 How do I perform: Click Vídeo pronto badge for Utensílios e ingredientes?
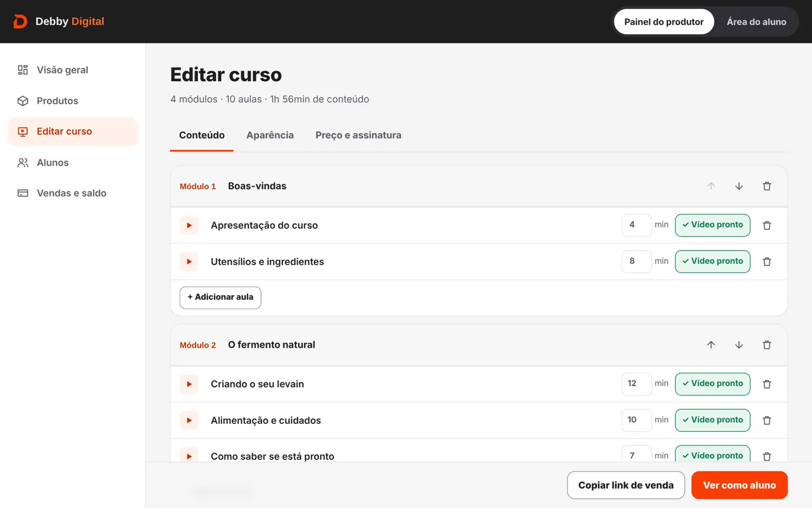point(713,261)
